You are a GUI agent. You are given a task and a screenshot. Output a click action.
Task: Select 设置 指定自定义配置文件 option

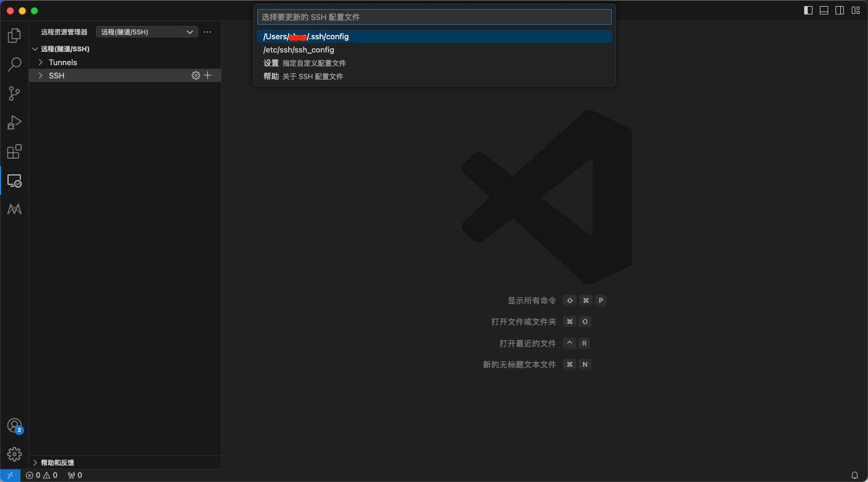tap(434, 63)
